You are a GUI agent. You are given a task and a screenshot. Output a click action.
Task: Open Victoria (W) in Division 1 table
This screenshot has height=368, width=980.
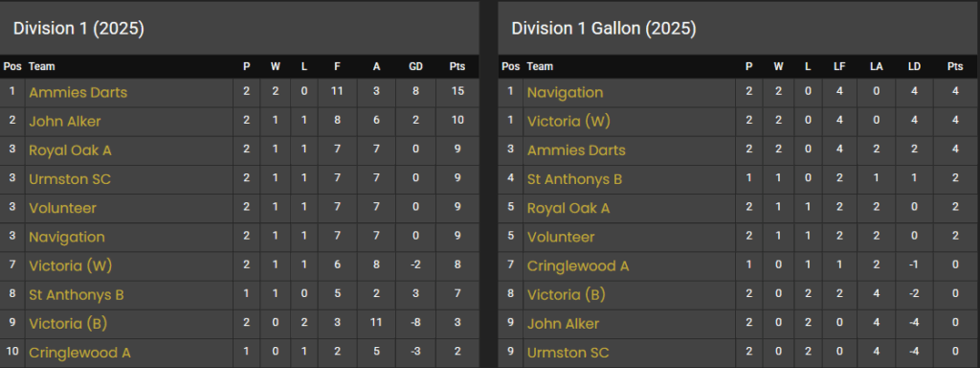pyautogui.click(x=71, y=266)
